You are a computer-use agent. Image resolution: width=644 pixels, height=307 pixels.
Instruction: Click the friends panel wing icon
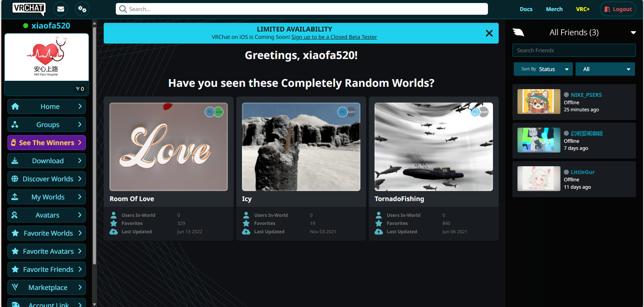click(x=518, y=33)
